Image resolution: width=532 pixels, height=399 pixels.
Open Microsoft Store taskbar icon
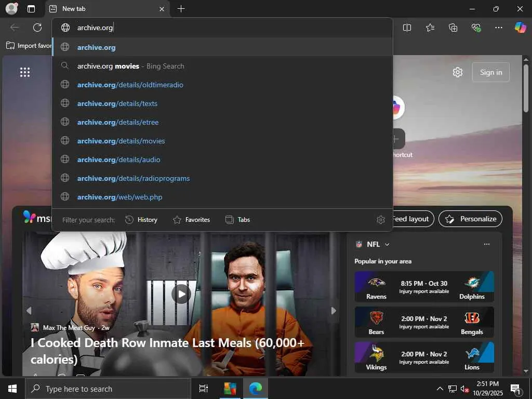[230, 389]
